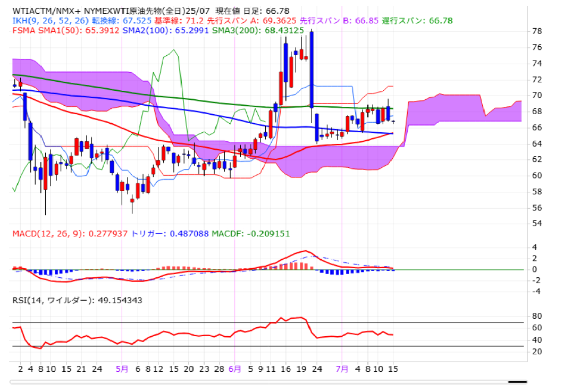The height and width of the screenshot is (392, 572).
Task: Click the 7月 month label on date axis
Action: (x=342, y=369)
